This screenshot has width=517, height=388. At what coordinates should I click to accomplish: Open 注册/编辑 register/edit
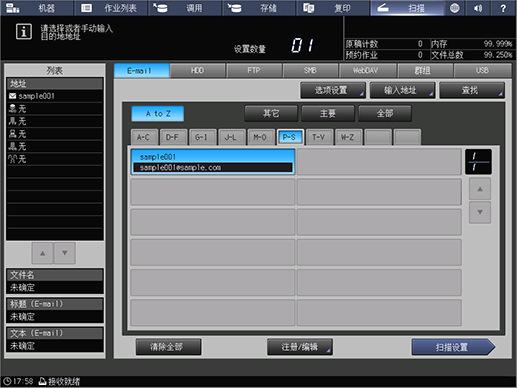pyautogui.click(x=300, y=347)
